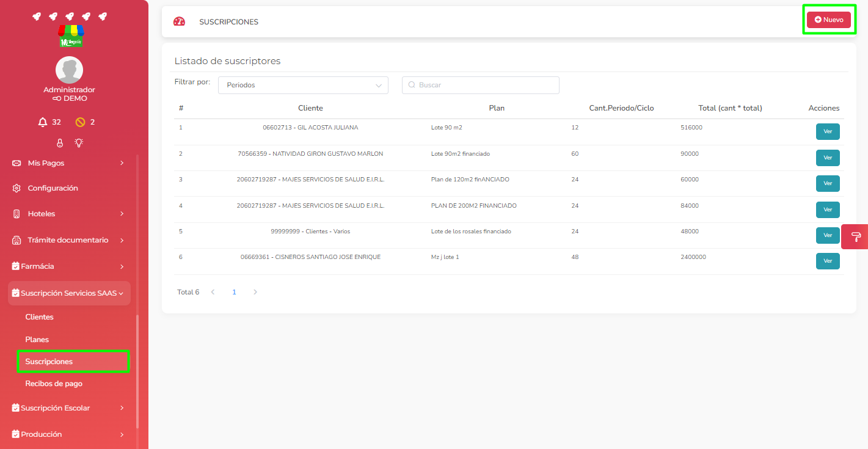
Task: Click the Configuración gear icon
Action: [16, 188]
